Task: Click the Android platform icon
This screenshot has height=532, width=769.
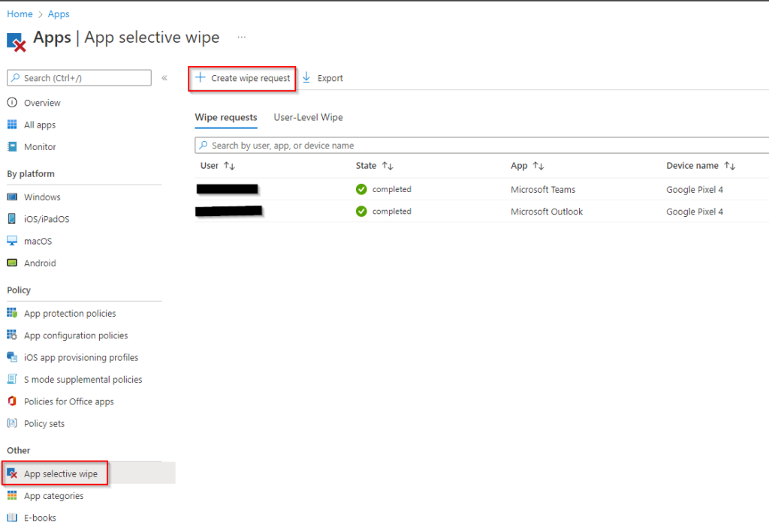Action: click(12, 263)
